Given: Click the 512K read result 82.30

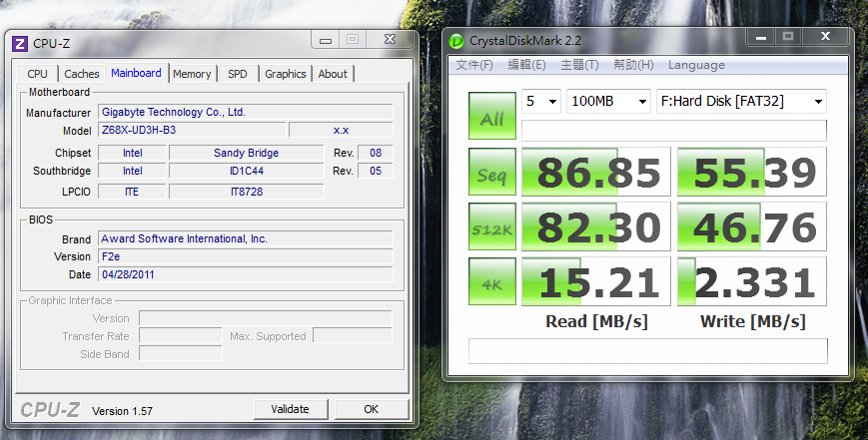Looking at the screenshot, I should (x=596, y=226).
